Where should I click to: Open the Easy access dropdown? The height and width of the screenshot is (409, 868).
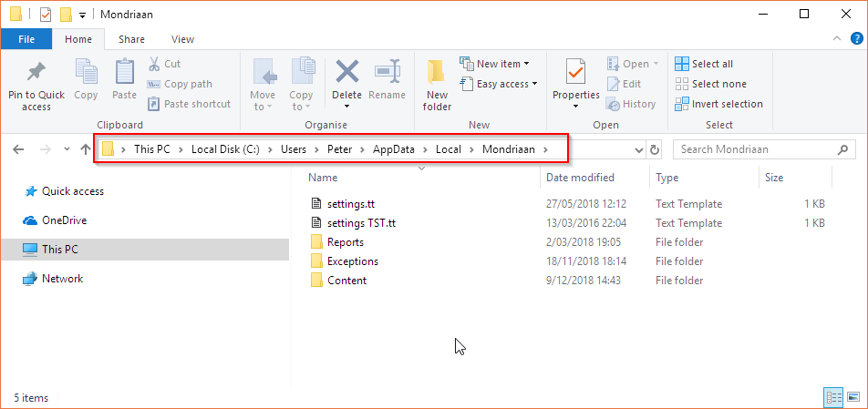point(499,84)
